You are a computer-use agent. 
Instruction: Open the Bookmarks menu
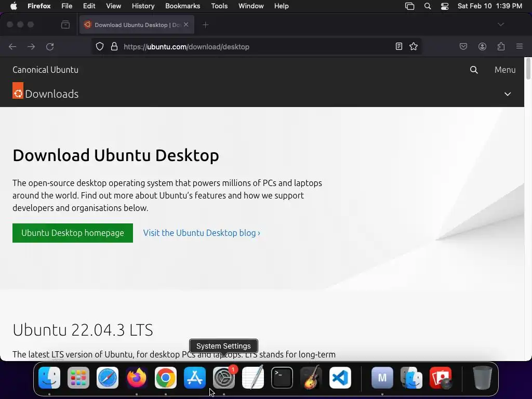tap(182, 6)
